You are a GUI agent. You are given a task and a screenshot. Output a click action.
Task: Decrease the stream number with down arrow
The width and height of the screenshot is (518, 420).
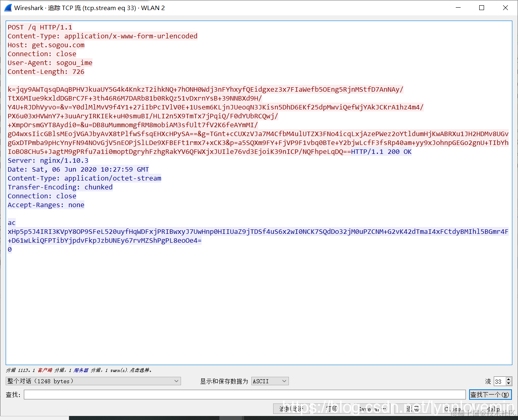pyautogui.click(x=509, y=383)
